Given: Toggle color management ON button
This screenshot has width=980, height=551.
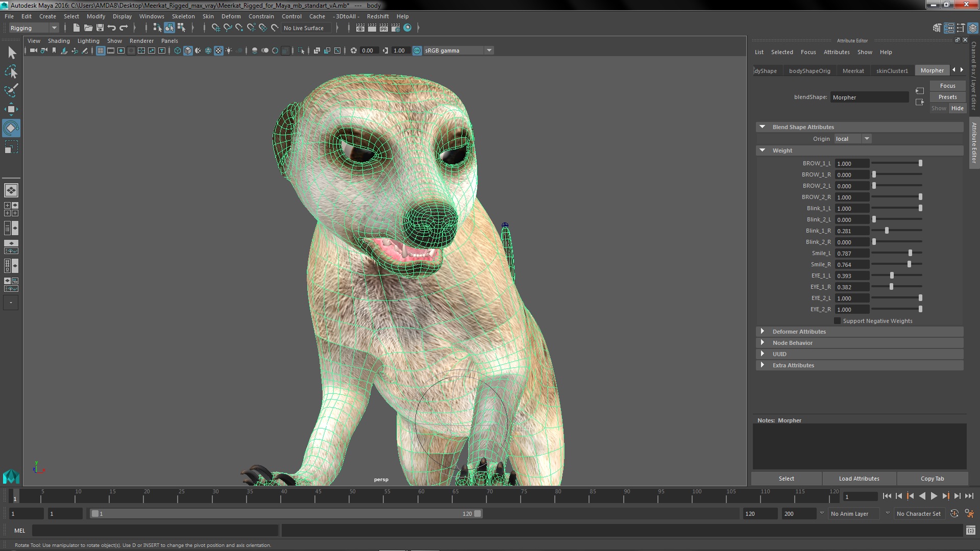Looking at the screenshot, I should tap(417, 51).
